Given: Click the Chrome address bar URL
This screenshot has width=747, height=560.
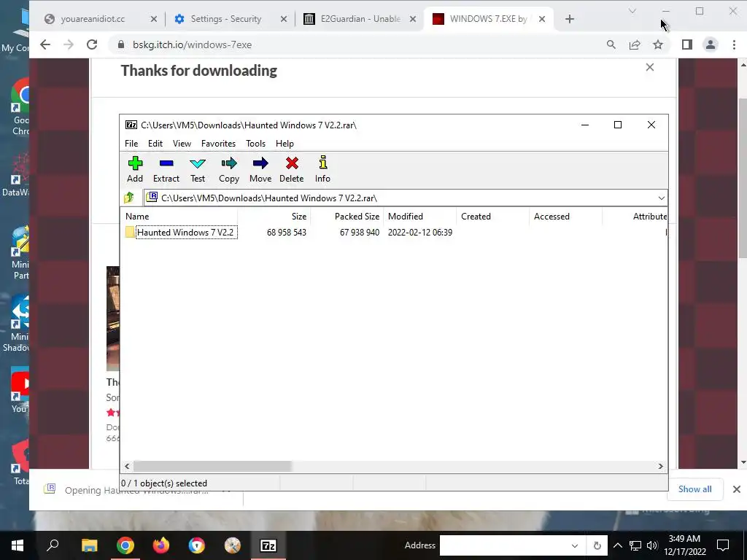Looking at the screenshot, I should (x=192, y=44).
